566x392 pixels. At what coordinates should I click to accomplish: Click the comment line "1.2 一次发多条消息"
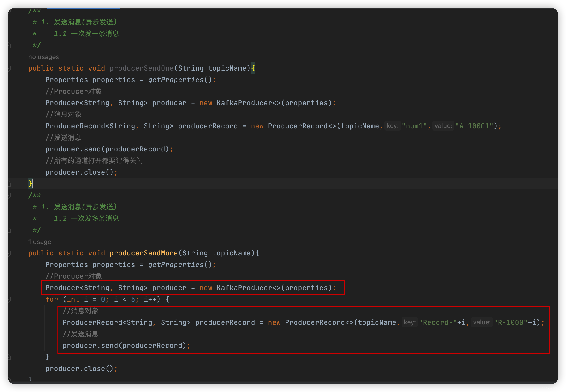coord(86,218)
